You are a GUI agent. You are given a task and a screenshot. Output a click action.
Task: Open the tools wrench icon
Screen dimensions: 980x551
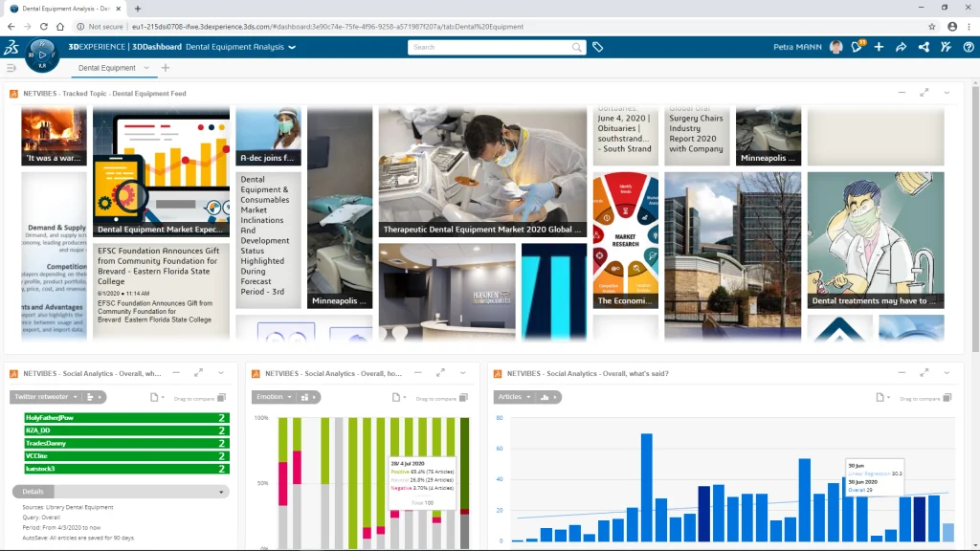[x=946, y=47]
